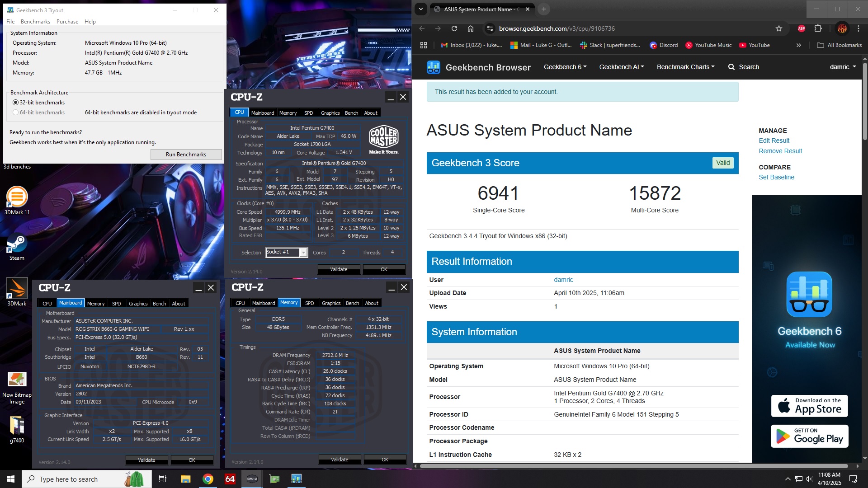Open Graphics tab in Mainboard CPU-Z window

pos(138,304)
